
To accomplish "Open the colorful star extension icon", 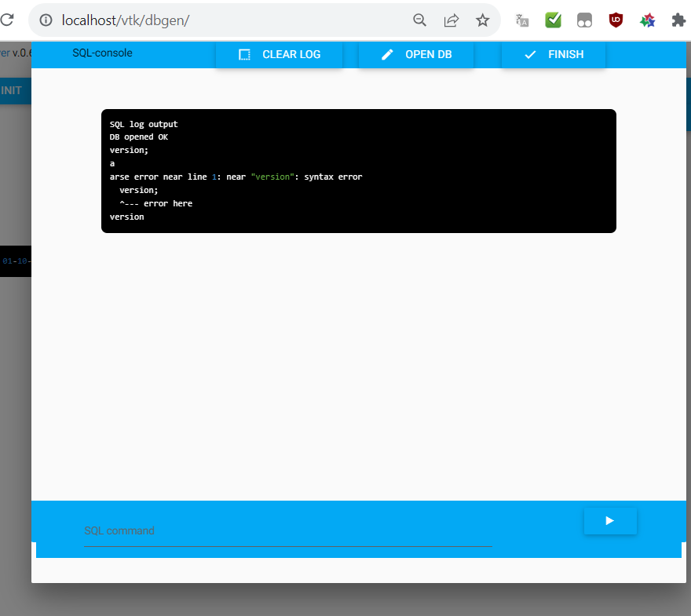I will pyautogui.click(x=647, y=20).
